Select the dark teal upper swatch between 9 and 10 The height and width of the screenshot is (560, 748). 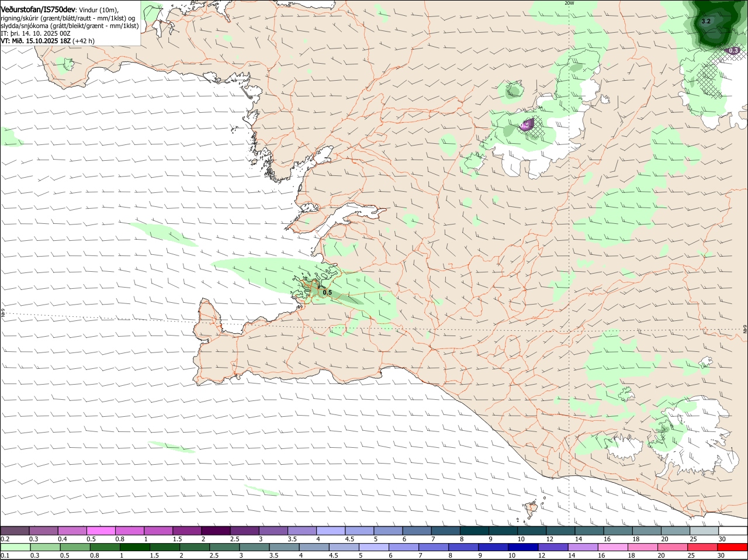(x=503, y=530)
